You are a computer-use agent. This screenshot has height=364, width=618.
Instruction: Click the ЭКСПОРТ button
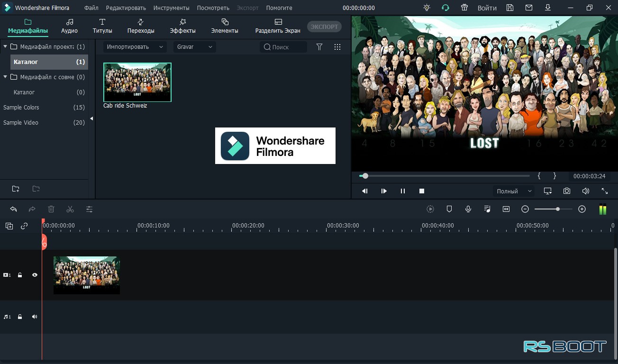324,27
